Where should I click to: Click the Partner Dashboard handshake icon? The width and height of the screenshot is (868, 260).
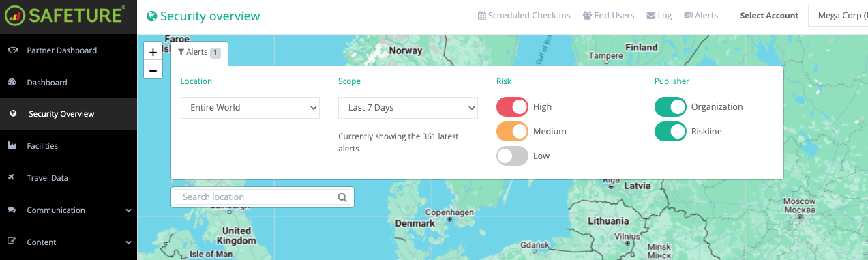click(x=12, y=50)
